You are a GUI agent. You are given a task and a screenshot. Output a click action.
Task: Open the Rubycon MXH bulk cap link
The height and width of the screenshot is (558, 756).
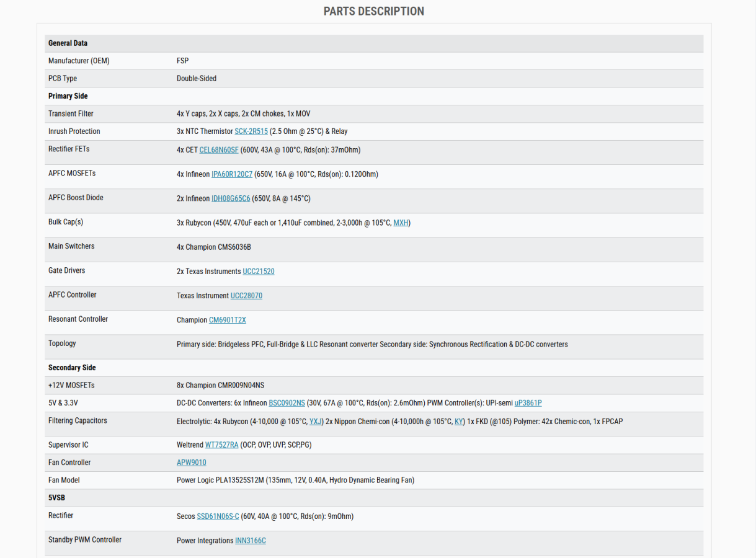pos(401,223)
